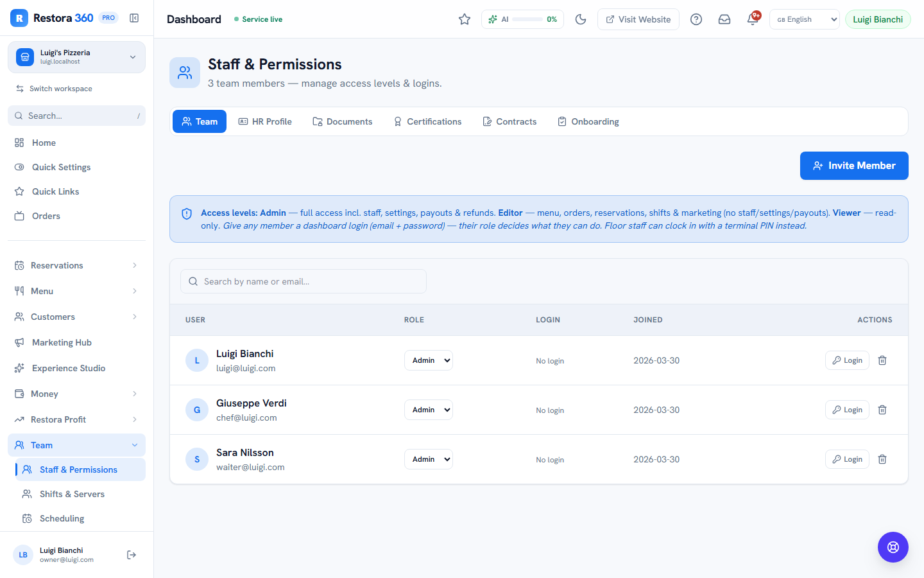924x578 pixels.
Task: Open the support lifebuoy button
Action: click(x=893, y=547)
